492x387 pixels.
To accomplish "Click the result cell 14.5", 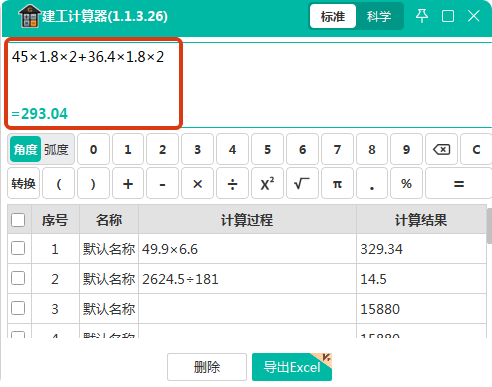I will click(421, 279).
